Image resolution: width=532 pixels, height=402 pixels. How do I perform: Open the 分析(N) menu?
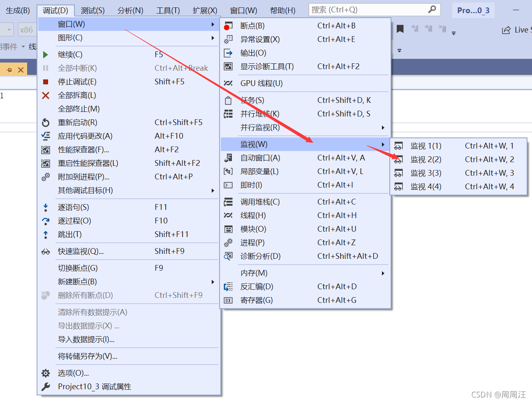[130, 10]
